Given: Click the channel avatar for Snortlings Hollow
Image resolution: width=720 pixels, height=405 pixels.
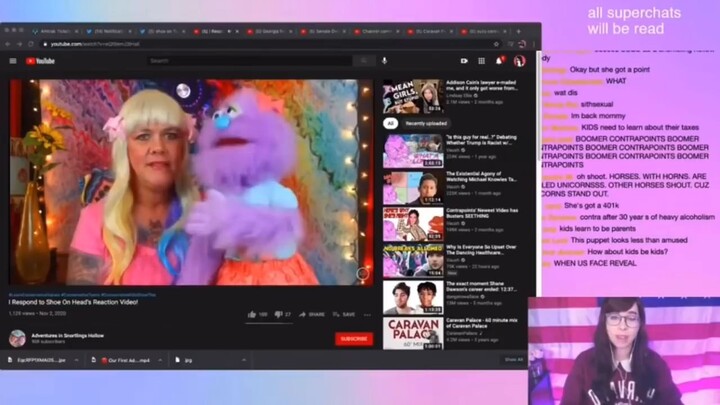Looking at the screenshot, I should click(x=17, y=338).
